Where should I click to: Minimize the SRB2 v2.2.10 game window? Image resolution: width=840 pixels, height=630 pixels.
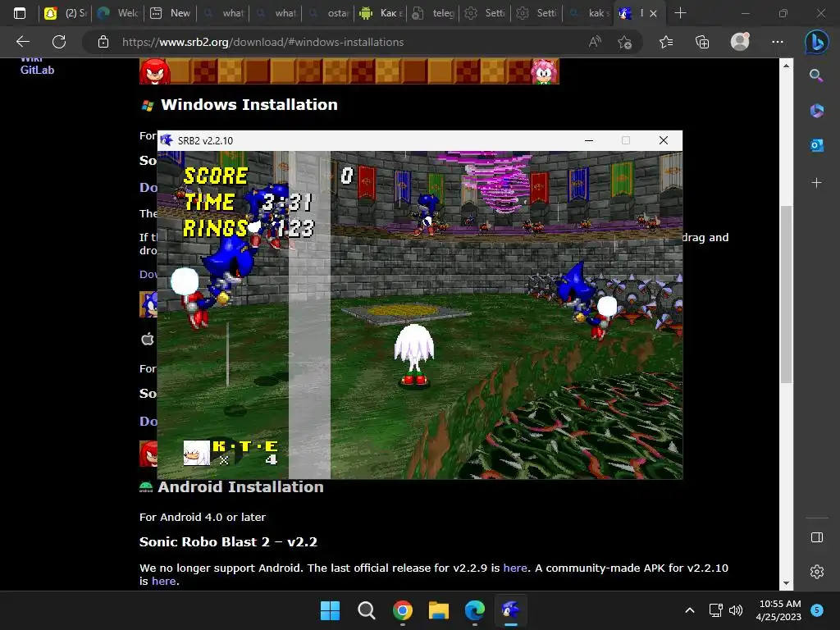589,140
